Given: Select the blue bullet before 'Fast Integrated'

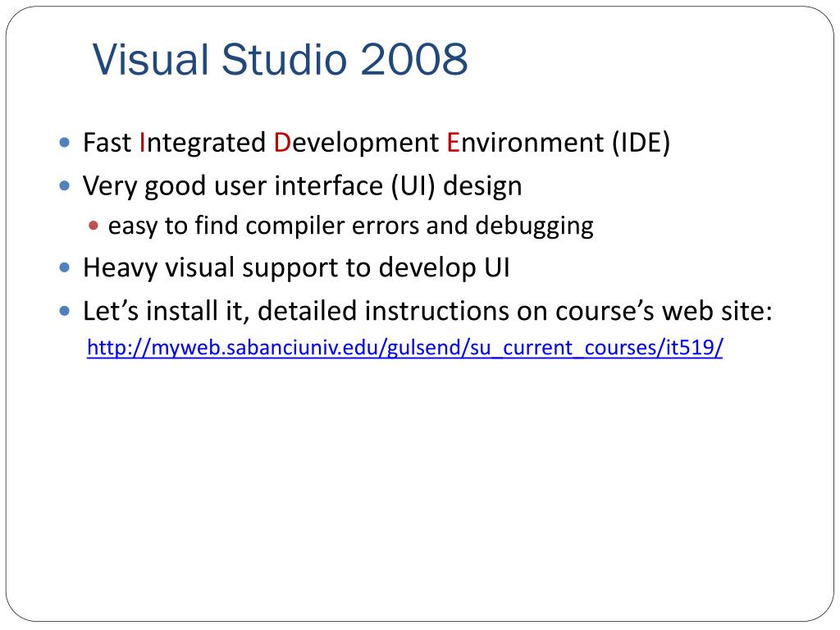Looking at the screenshot, I should [65, 143].
